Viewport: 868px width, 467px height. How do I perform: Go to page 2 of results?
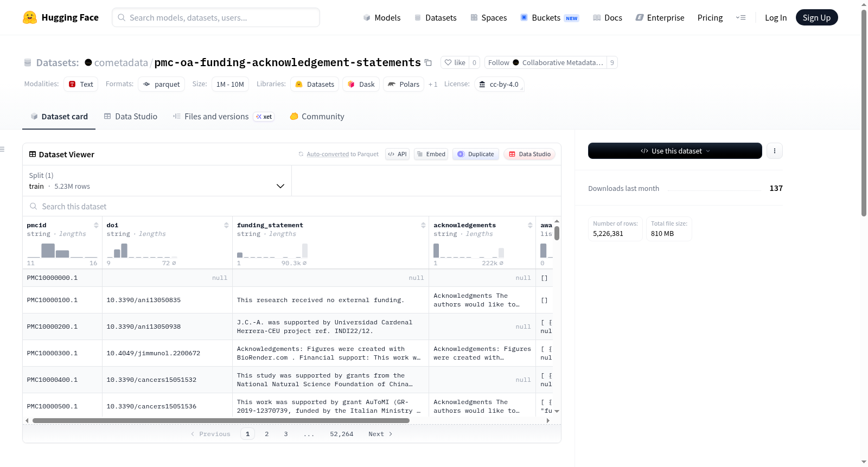(266, 434)
